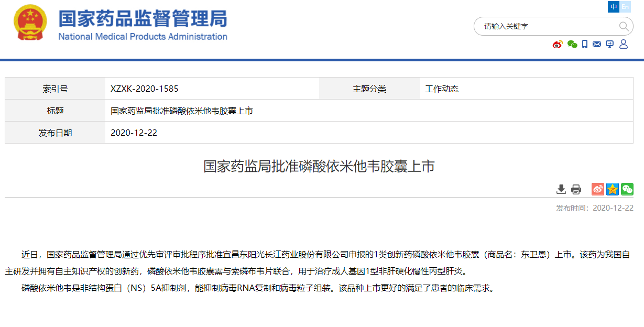The width and height of the screenshot is (644, 327).
Task: Click the magnifying glass search icon
Action: (x=624, y=26)
